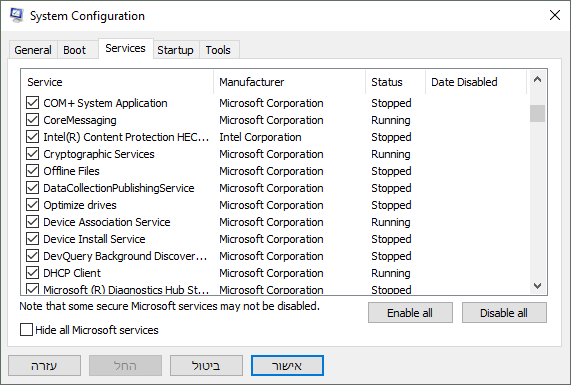Select the DHCP Client service name
This screenshot has width=571, height=385.
pos(72,273)
